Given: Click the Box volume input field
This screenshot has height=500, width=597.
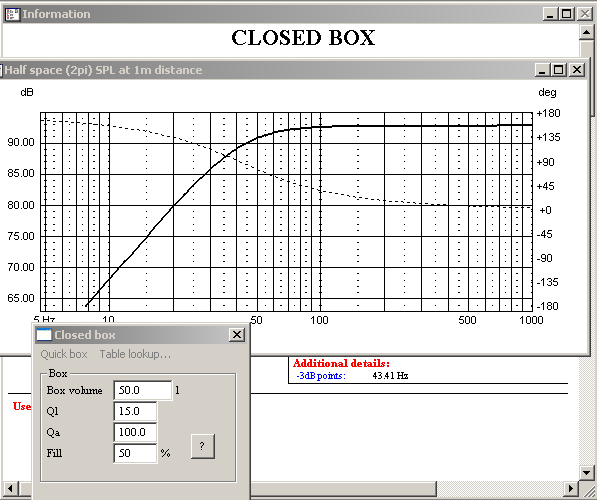Looking at the screenshot, I should [x=143, y=390].
